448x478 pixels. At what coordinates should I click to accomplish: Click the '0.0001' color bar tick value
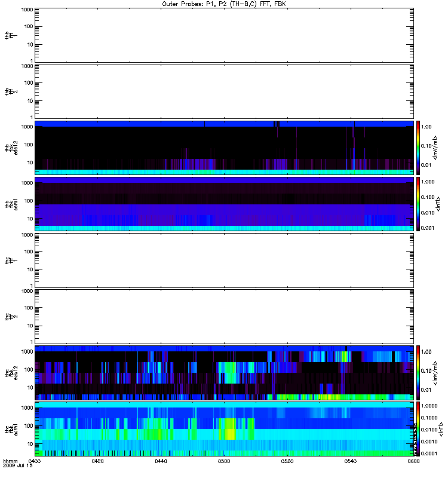[429, 454]
